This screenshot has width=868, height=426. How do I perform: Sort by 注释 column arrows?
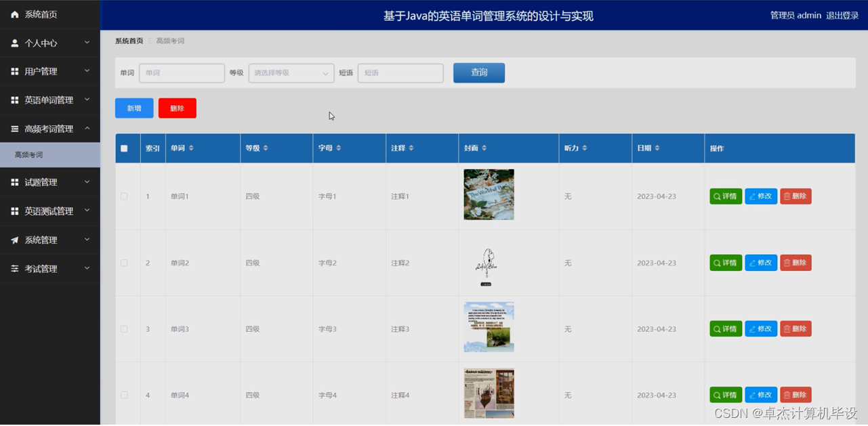click(x=411, y=148)
